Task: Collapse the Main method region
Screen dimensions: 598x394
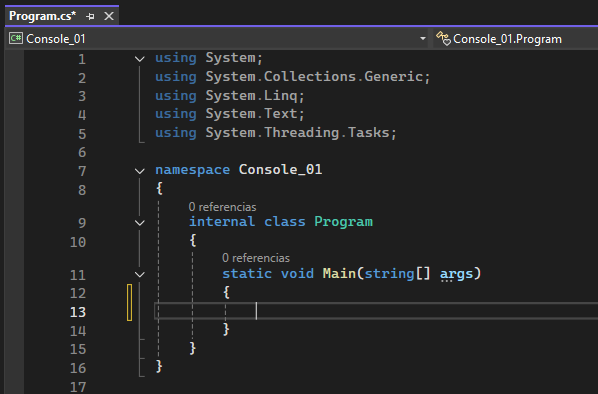Action: (140, 275)
